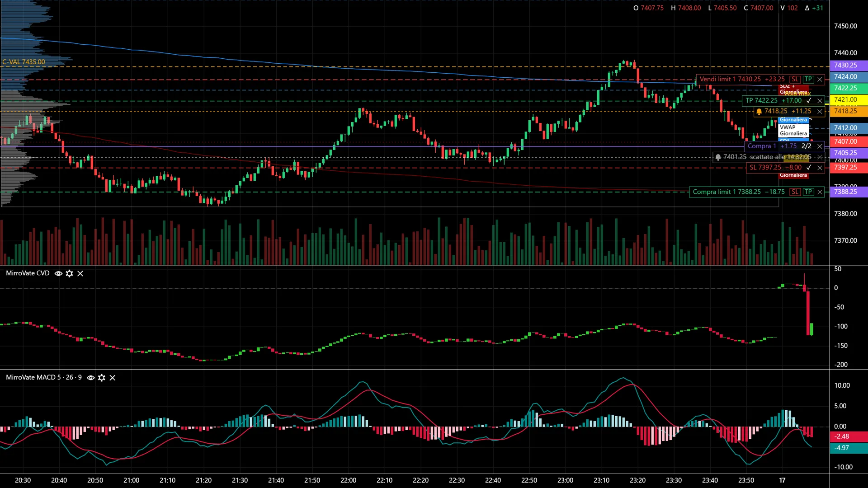The width and height of the screenshot is (868, 488).
Task: Click the 17 date marker on time axis
Action: [782, 480]
